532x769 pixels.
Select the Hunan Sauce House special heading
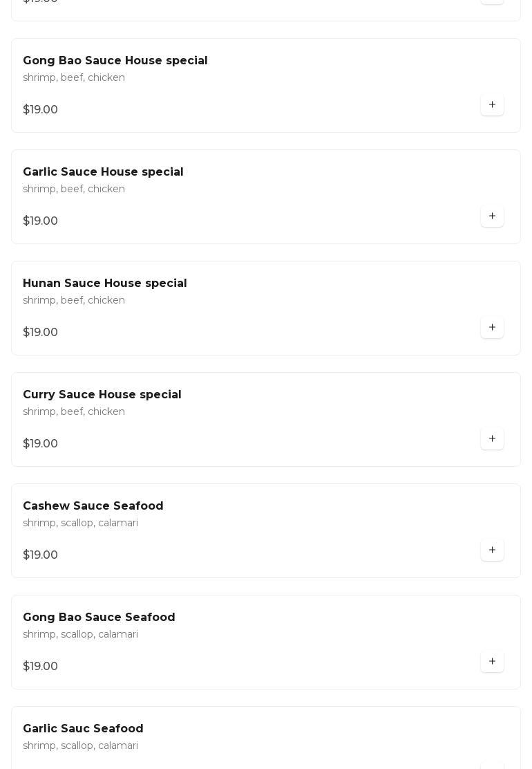pos(105,283)
